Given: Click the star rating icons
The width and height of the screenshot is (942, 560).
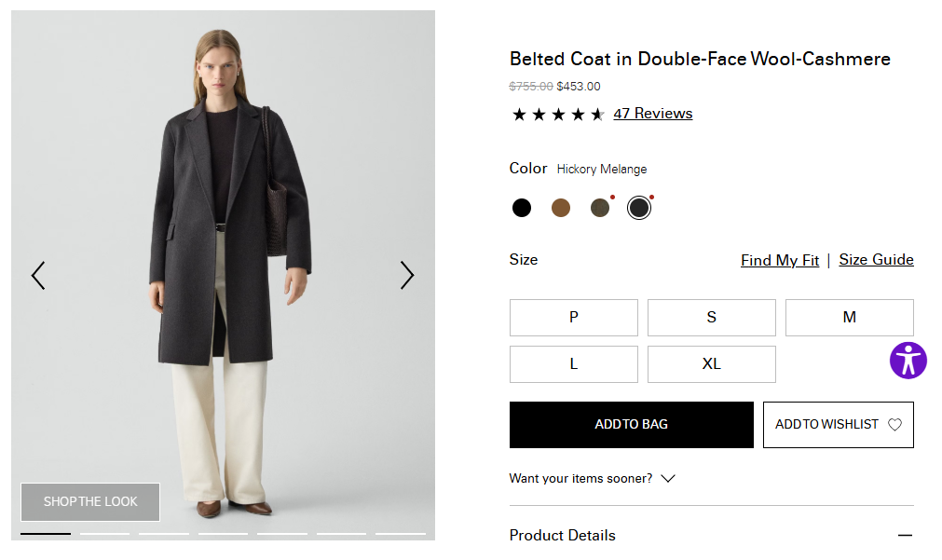Looking at the screenshot, I should [557, 115].
